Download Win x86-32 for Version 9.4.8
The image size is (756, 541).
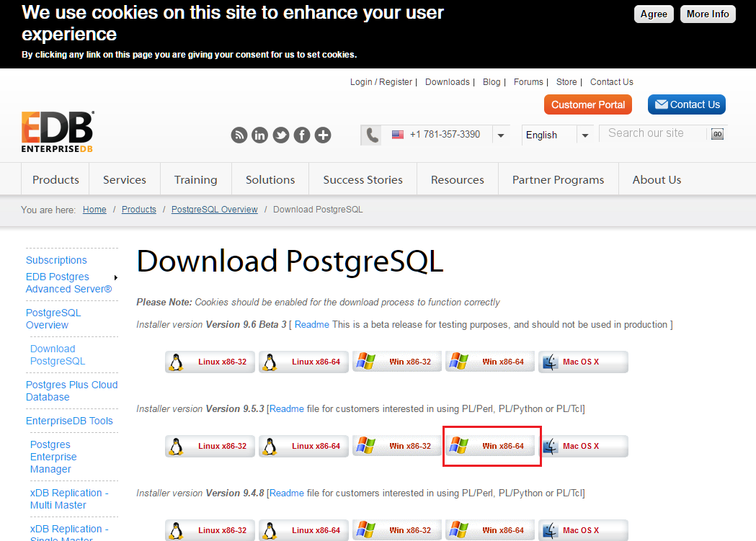tap(397, 530)
